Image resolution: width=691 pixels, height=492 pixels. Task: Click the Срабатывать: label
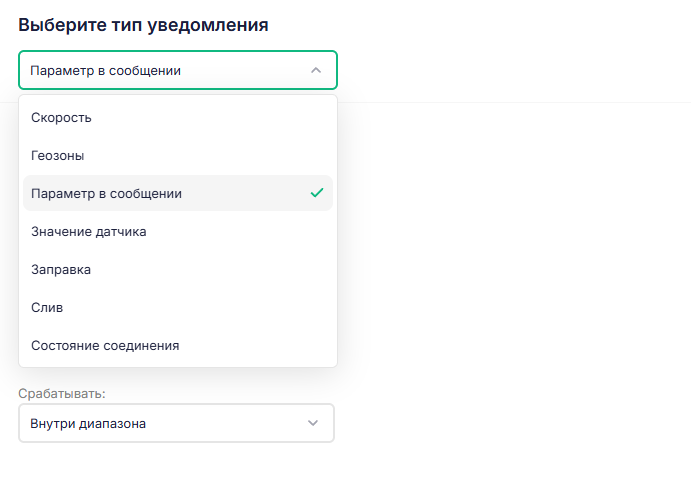pyautogui.click(x=62, y=393)
